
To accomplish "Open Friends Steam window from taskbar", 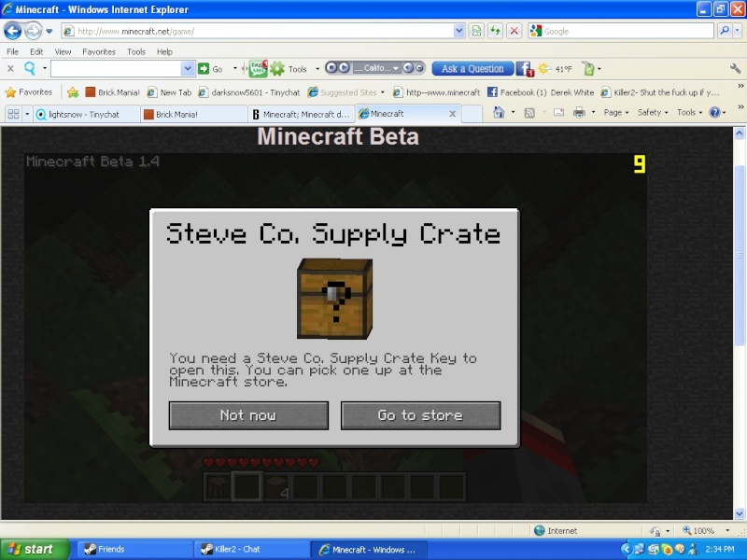I will tap(134, 550).
